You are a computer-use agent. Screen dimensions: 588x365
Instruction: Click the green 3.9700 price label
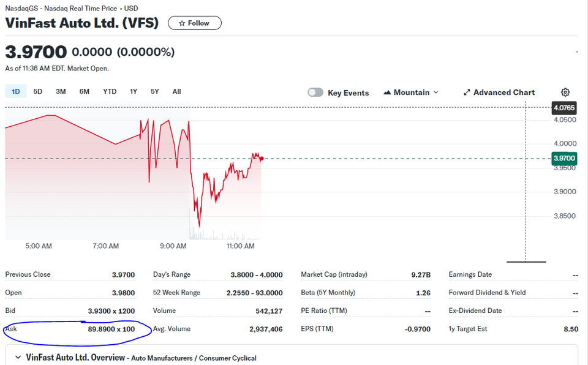click(x=564, y=158)
